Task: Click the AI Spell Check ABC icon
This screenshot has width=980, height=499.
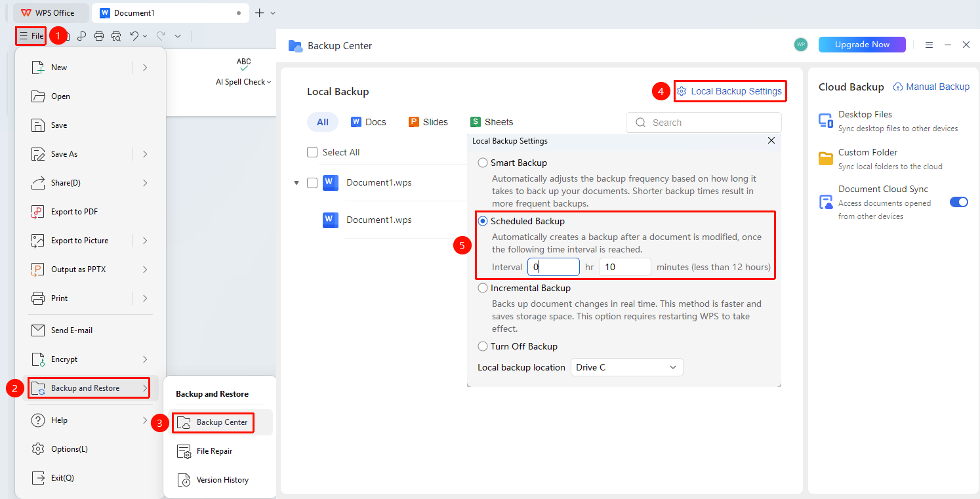Action: click(244, 64)
